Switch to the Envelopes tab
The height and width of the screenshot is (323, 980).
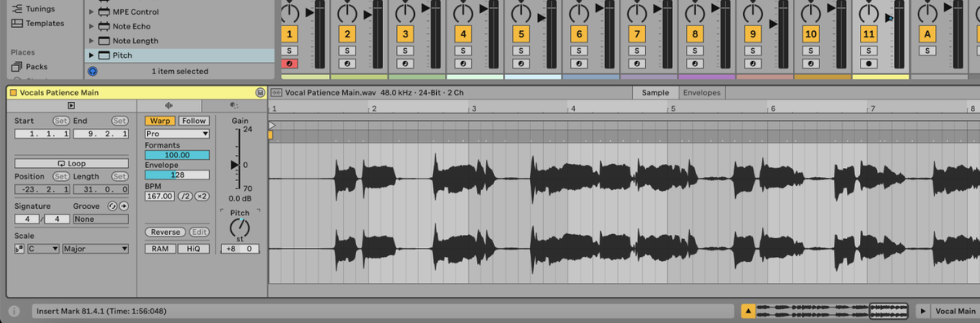(702, 93)
